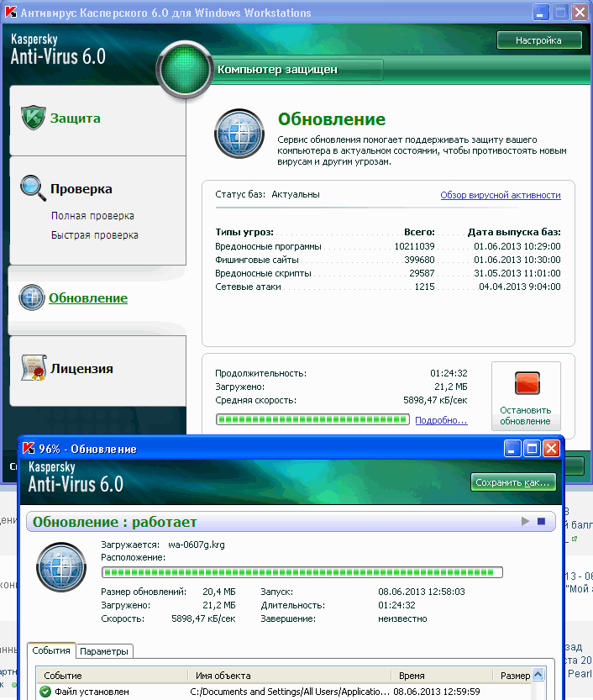Viewport: 593px width, 700px height.
Task: Minimize the 96% Обновление window
Action: [512, 448]
